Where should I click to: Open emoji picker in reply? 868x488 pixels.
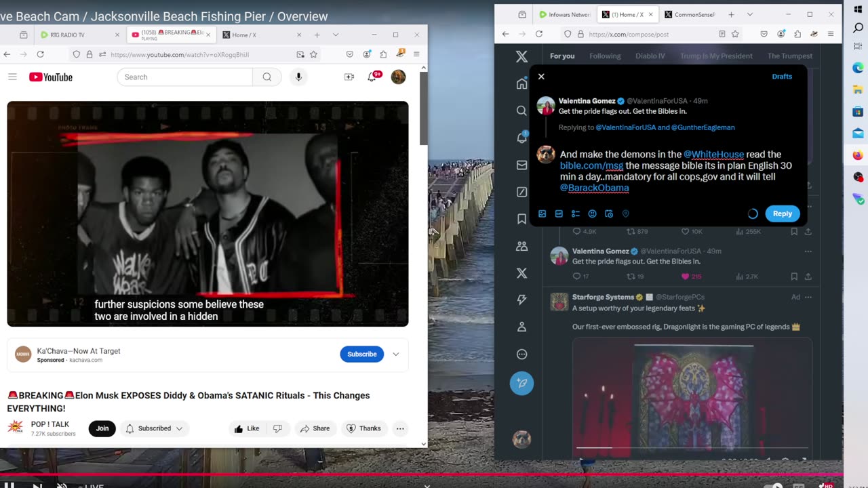click(x=592, y=213)
